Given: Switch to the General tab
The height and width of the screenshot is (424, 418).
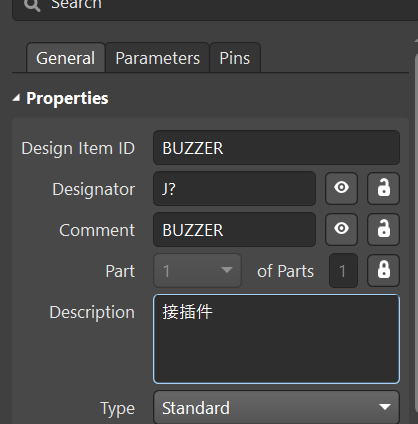Looking at the screenshot, I should point(66,58).
